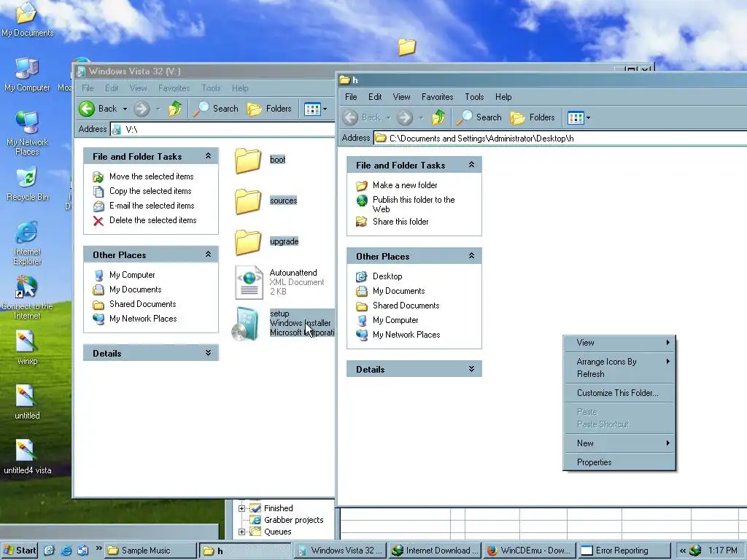
Task: Open My Network Places in Vista 32 window
Action: pos(143,319)
